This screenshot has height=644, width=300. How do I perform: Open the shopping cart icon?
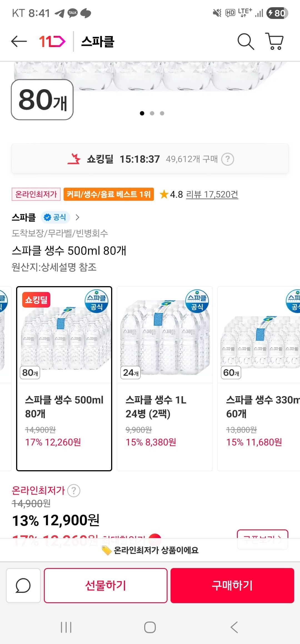274,42
